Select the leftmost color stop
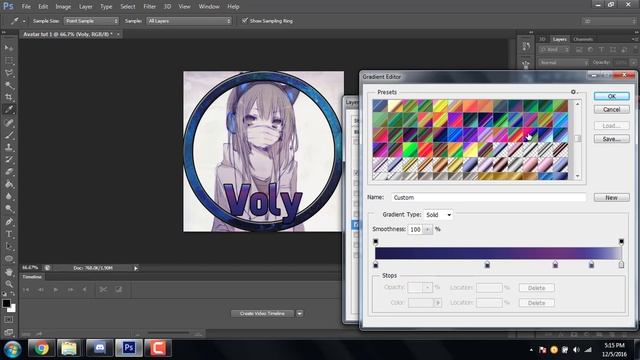This screenshot has height=360, width=640. point(376,264)
